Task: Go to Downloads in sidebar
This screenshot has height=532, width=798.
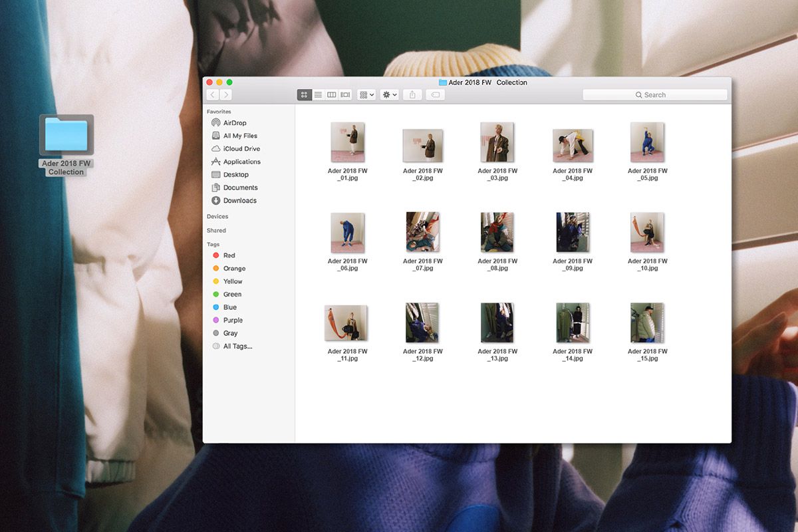Action: (x=239, y=201)
